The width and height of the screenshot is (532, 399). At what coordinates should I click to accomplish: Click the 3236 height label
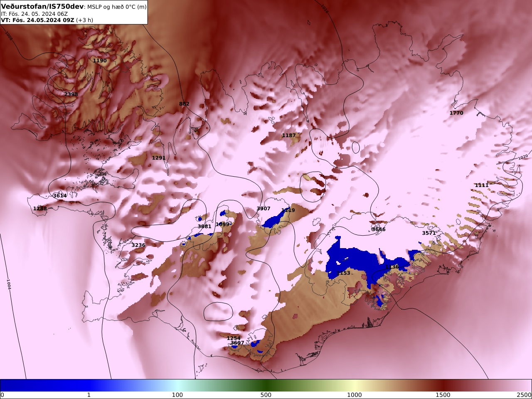138,245
